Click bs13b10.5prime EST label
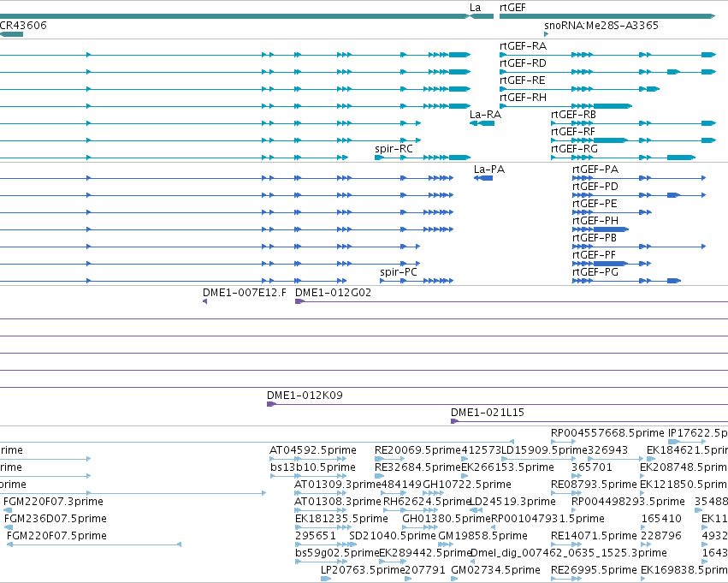 coord(313,467)
